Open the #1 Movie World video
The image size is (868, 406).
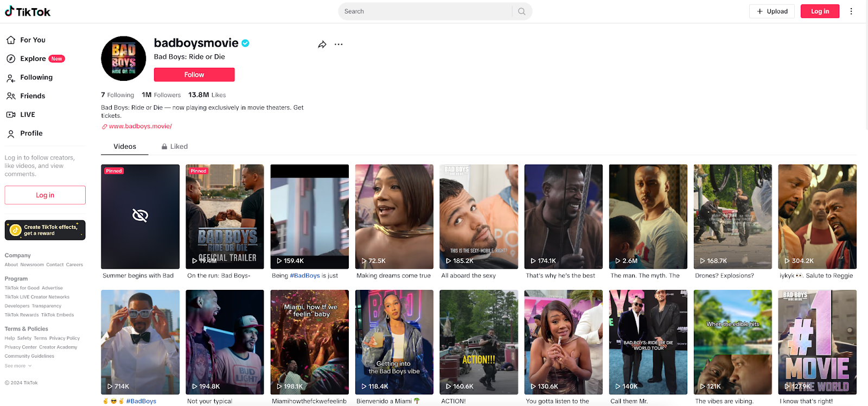point(817,342)
